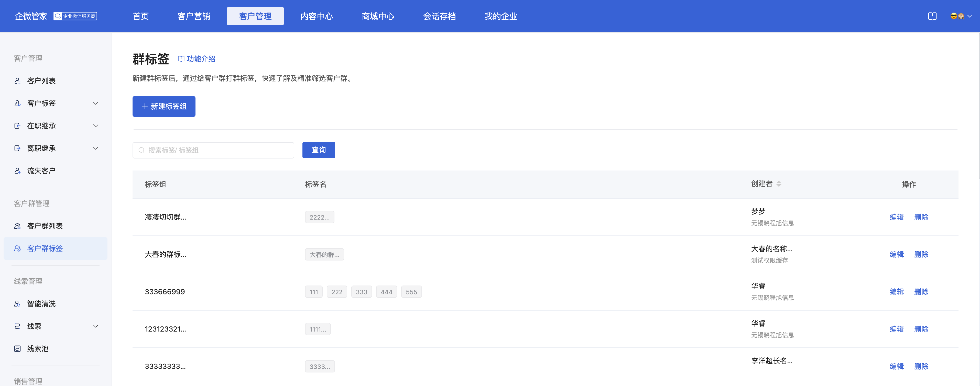Image resolution: width=980 pixels, height=386 pixels.
Task: Click the 查询 button
Action: tap(318, 150)
